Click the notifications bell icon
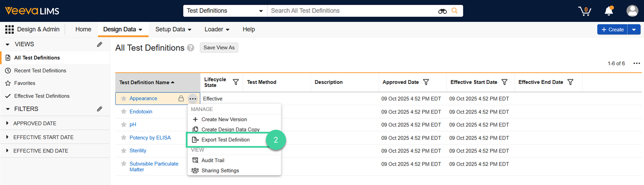This screenshot has height=185, width=644. pos(609,11)
